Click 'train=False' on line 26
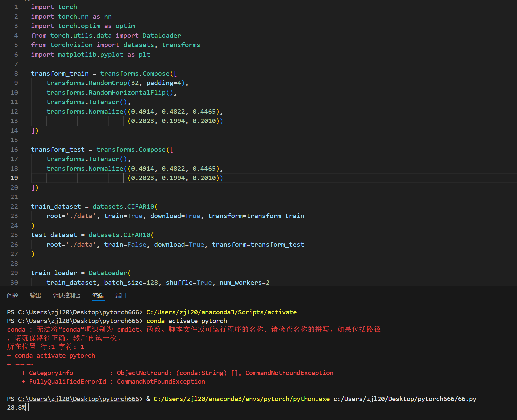 (x=125, y=245)
